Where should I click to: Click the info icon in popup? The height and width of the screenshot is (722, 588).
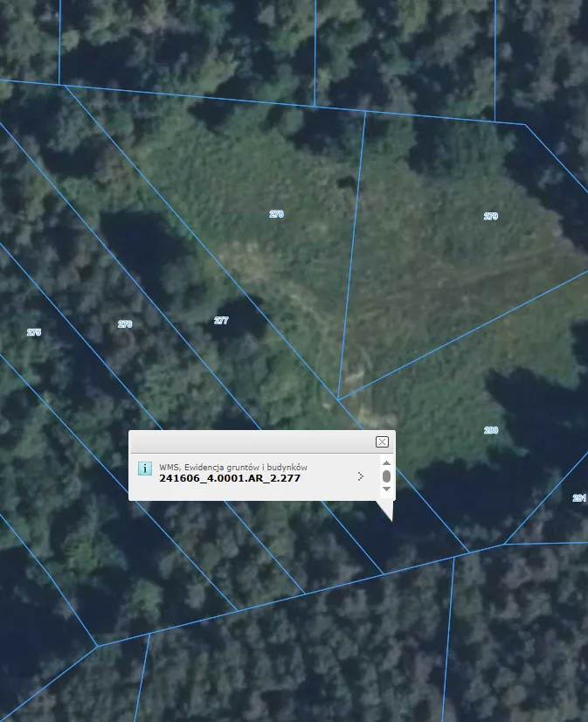point(144,469)
